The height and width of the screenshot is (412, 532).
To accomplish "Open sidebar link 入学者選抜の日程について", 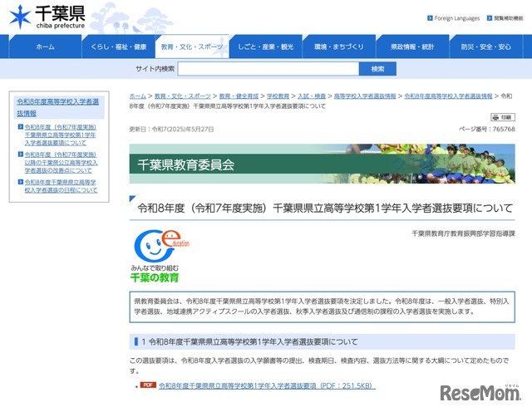I will click(x=61, y=186).
